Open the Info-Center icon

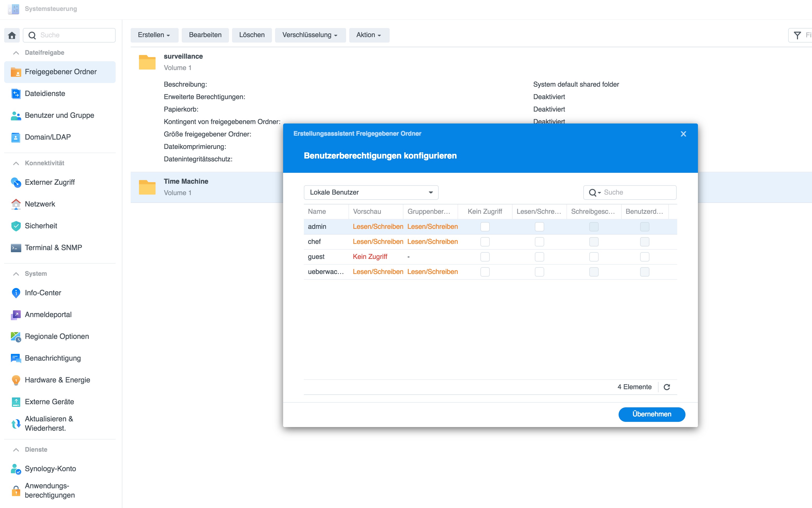click(16, 293)
